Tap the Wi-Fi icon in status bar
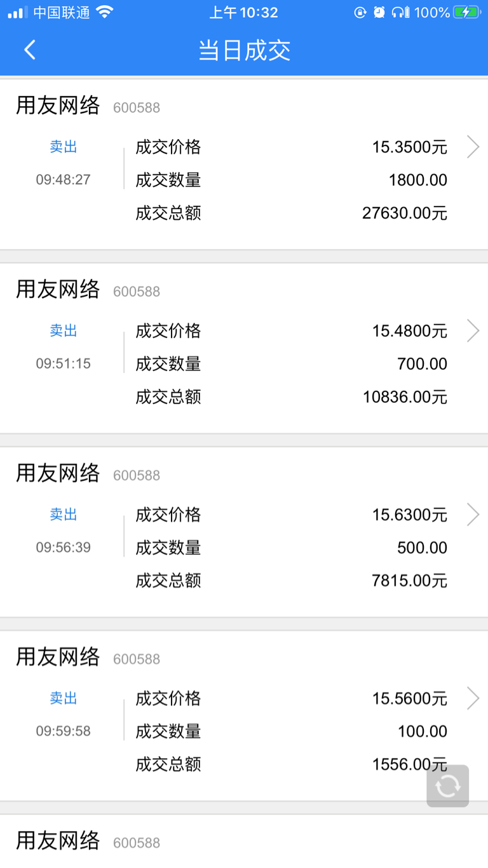This screenshot has height=868, width=488. (104, 12)
